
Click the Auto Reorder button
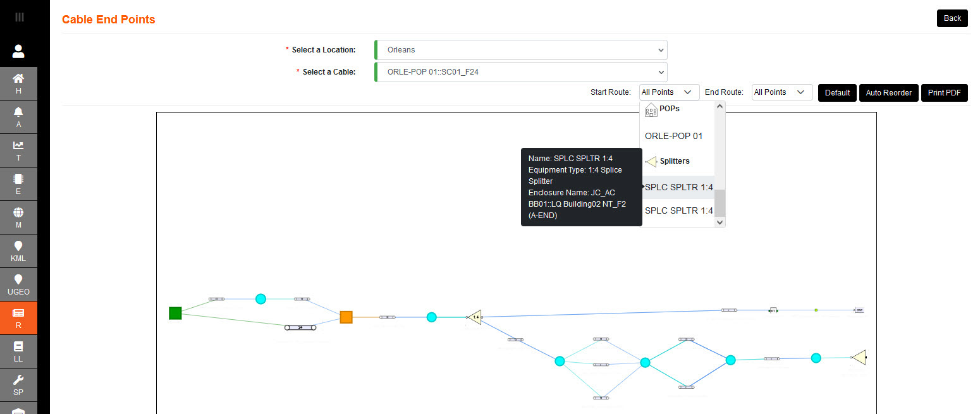tap(888, 93)
